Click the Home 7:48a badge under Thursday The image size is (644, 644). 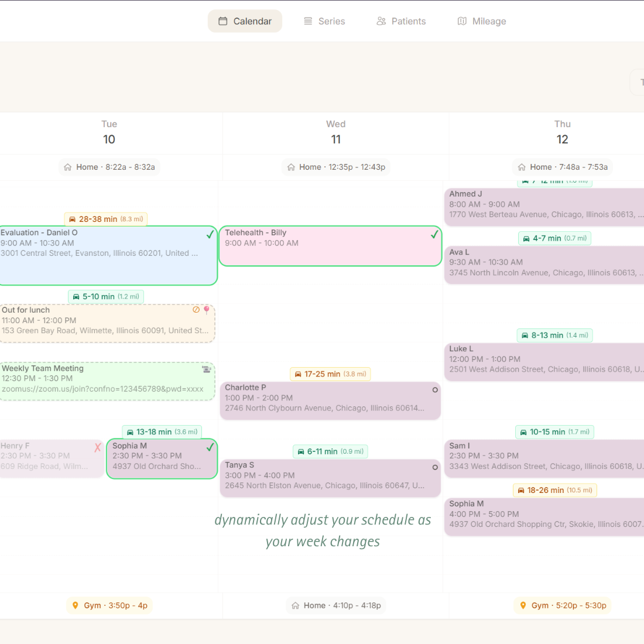(562, 167)
